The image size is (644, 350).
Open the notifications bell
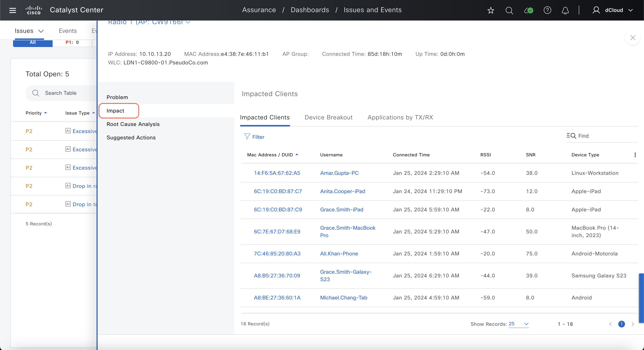coord(565,10)
